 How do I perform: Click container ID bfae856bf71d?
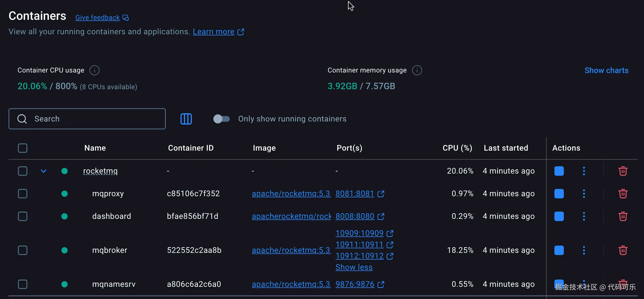[193, 216]
